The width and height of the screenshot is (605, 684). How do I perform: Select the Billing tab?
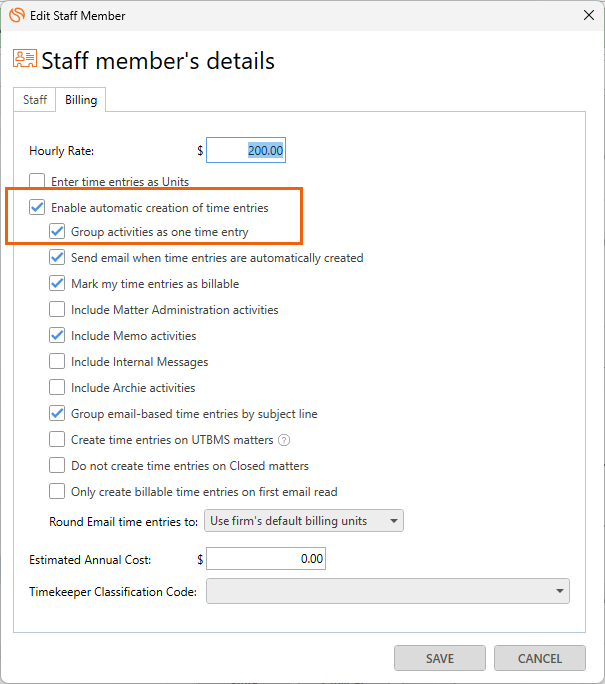[x=81, y=100]
